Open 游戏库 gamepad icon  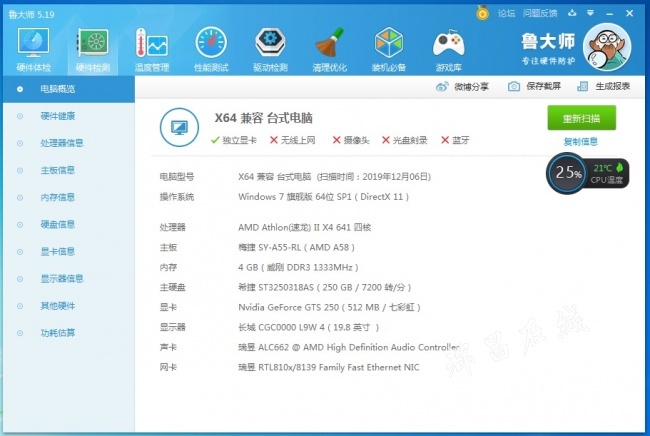click(x=449, y=49)
